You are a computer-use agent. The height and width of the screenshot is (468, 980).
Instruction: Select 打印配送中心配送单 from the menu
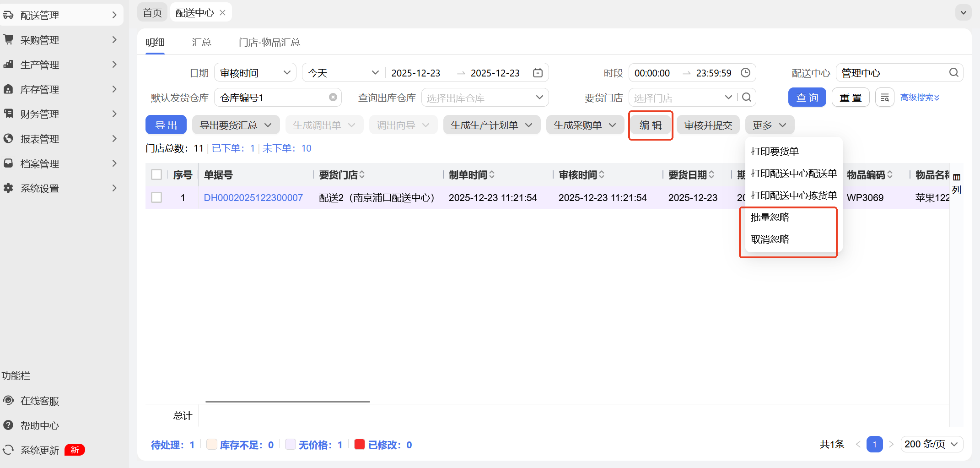tap(794, 173)
